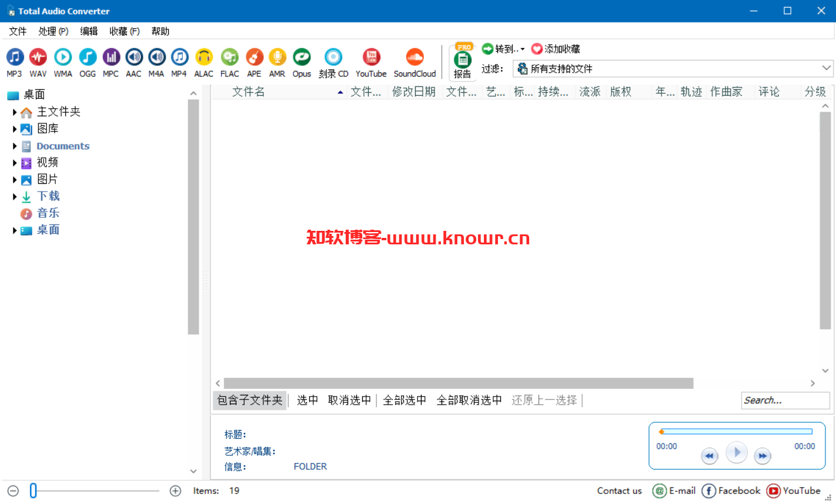Play audio with the play button
This screenshot has width=836, height=504.
click(x=737, y=452)
